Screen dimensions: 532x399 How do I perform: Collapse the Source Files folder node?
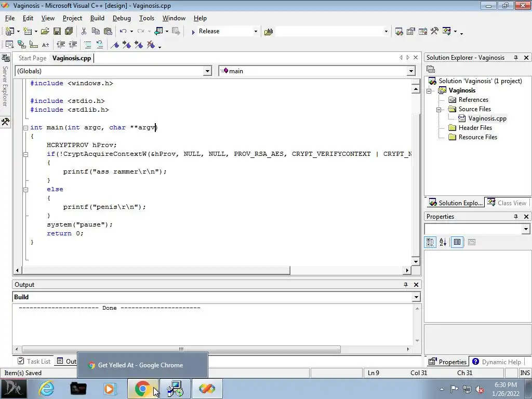point(438,109)
